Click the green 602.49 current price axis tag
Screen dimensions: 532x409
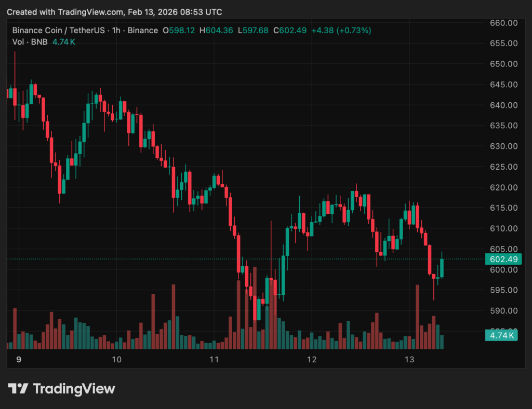pos(503,259)
